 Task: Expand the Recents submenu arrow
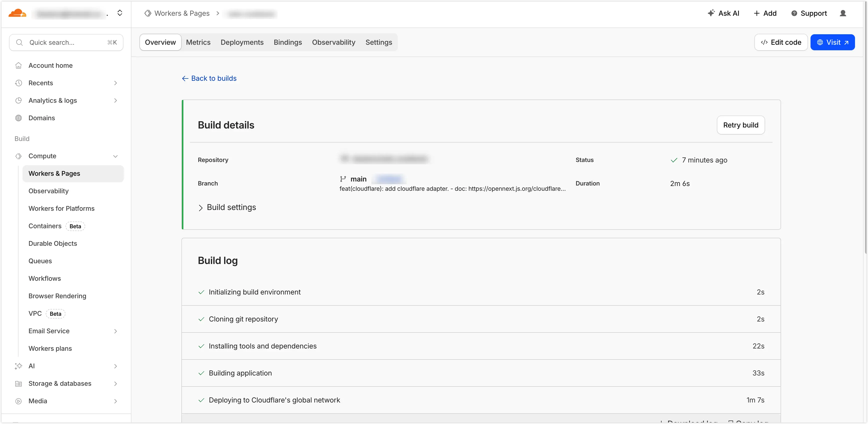point(115,83)
